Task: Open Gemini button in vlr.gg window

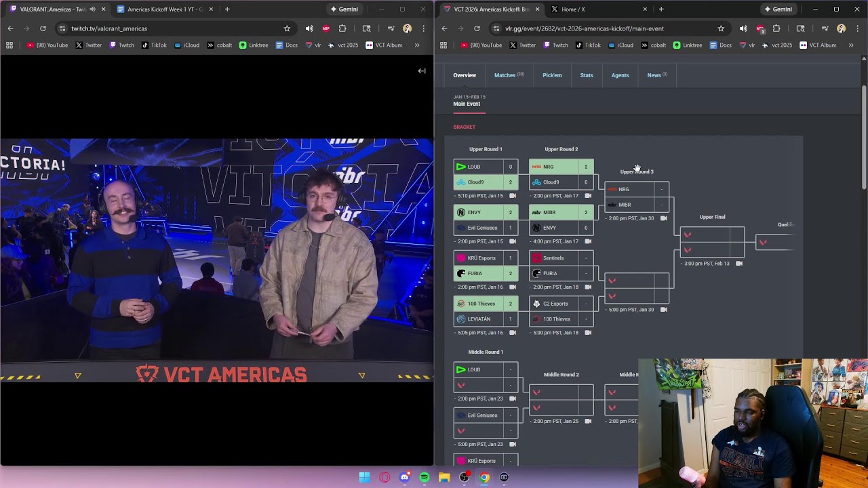Action: [x=778, y=9]
